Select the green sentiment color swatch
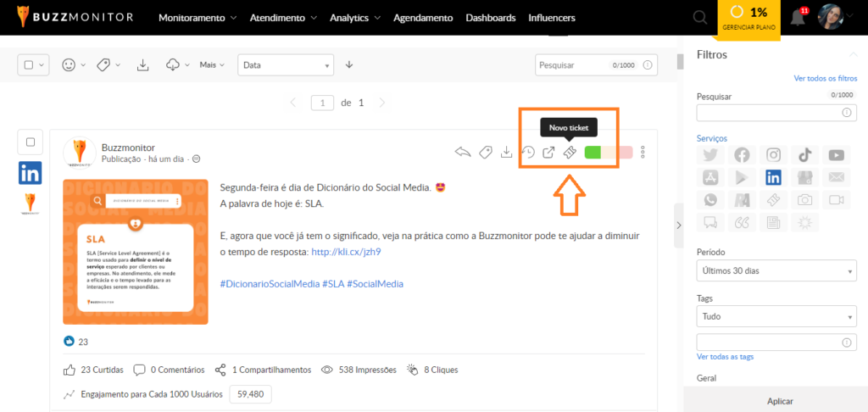Screen dimensions: 868x412 click(593, 153)
